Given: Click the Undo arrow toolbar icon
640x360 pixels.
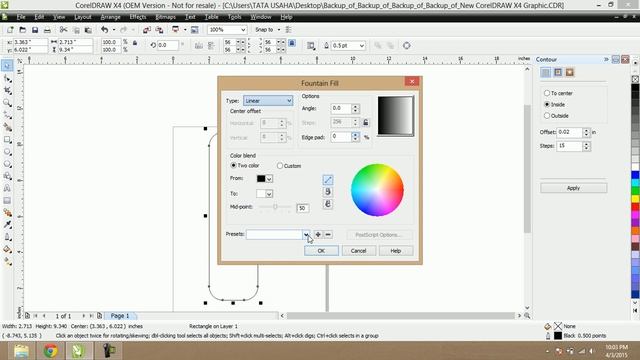Looking at the screenshot, I should tap(104, 30).
